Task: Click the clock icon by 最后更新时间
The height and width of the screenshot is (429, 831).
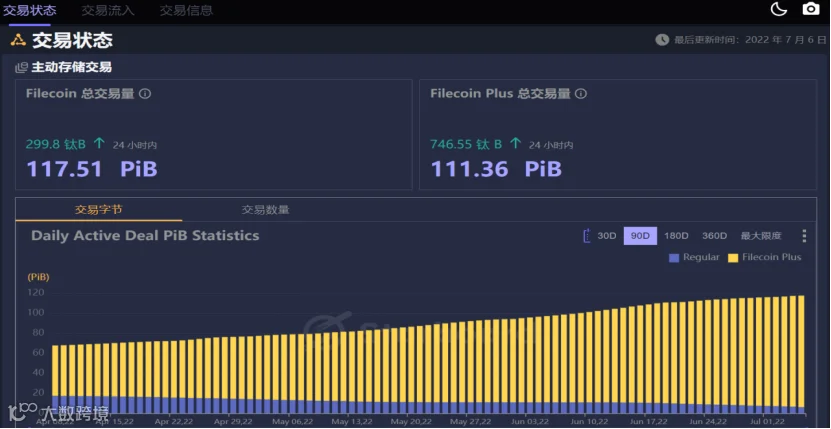Action: click(x=662, y=40)
